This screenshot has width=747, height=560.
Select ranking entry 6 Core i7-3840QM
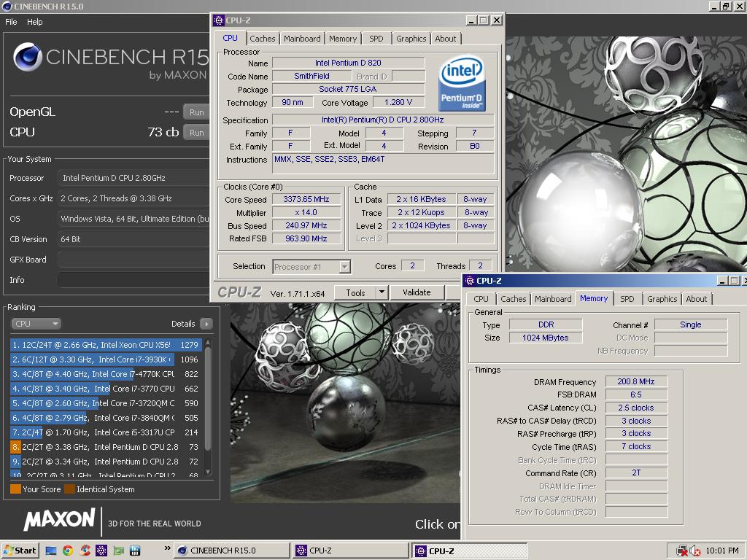point(106,418)
